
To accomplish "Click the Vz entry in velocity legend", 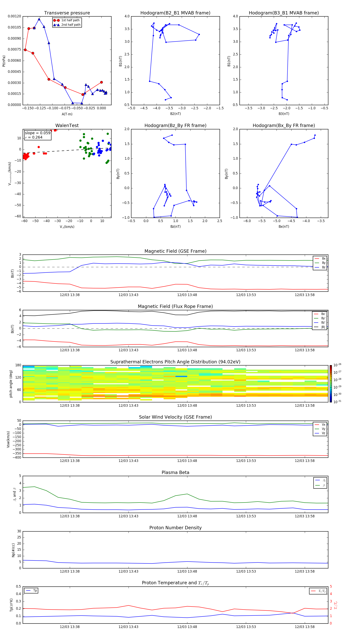I will tap(320, 433).
